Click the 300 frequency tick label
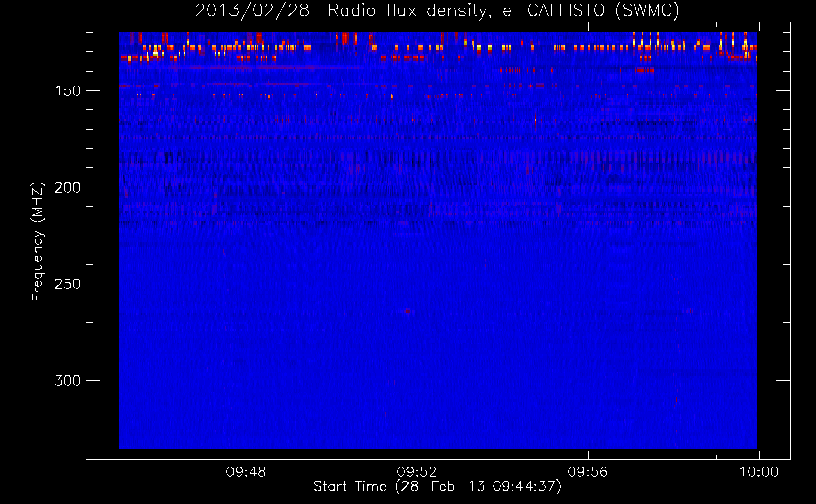Viewport: 816px width, 504px height. click(x=68, y=381)
